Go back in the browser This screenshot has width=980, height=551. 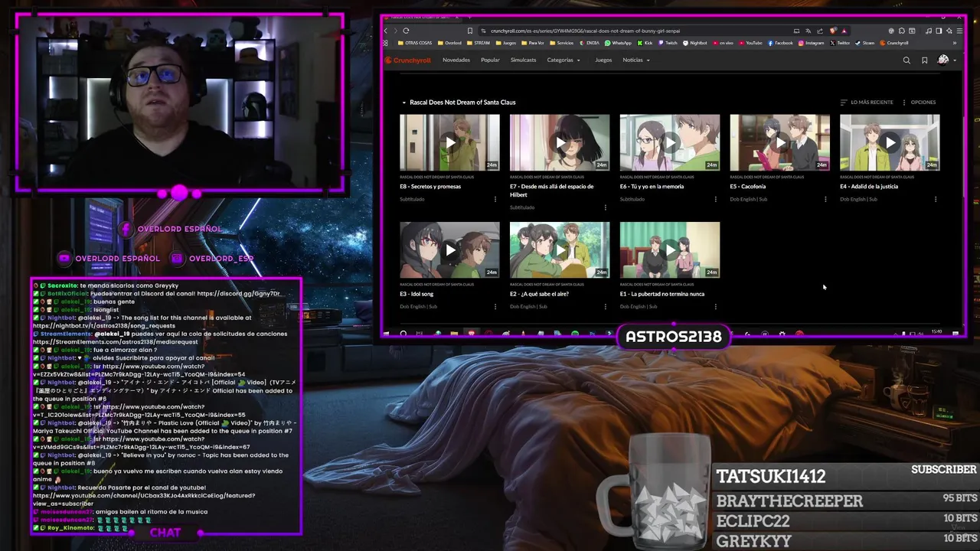(x=386, y=31)
